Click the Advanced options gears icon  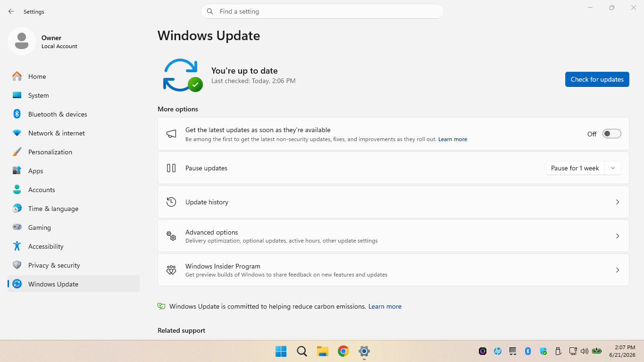coord(171,236)
